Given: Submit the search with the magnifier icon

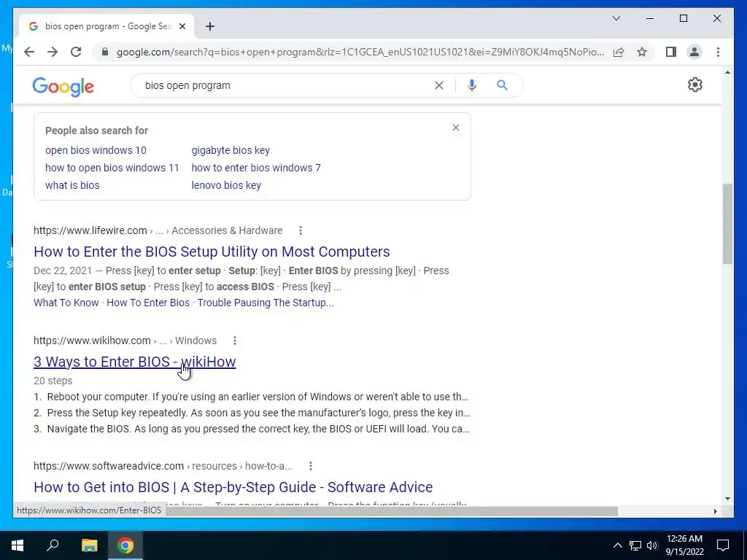Looking at the screenshot, I should [x=502, y=85].
